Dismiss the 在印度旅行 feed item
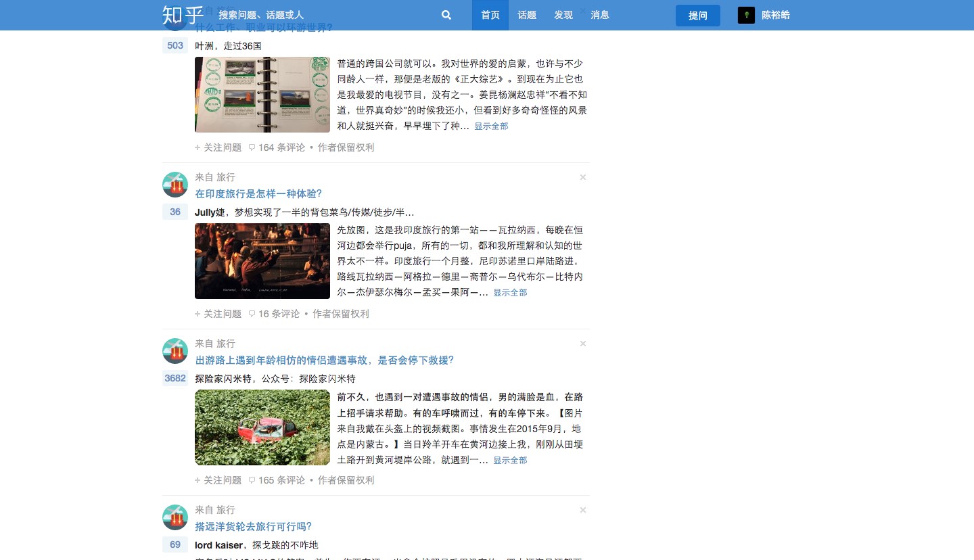This screenshot has height=560, width=974. pyautogui.click(x=583, y=177)
